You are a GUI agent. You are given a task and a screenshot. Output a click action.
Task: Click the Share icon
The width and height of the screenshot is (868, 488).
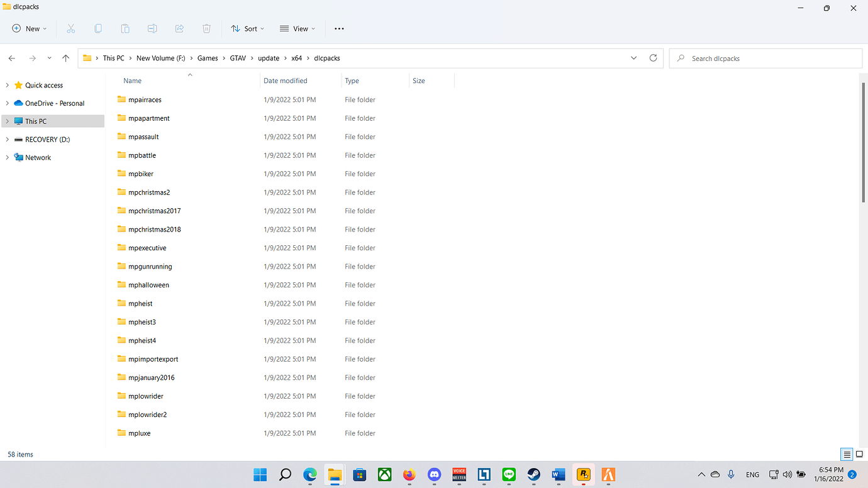tap(179, 28)
